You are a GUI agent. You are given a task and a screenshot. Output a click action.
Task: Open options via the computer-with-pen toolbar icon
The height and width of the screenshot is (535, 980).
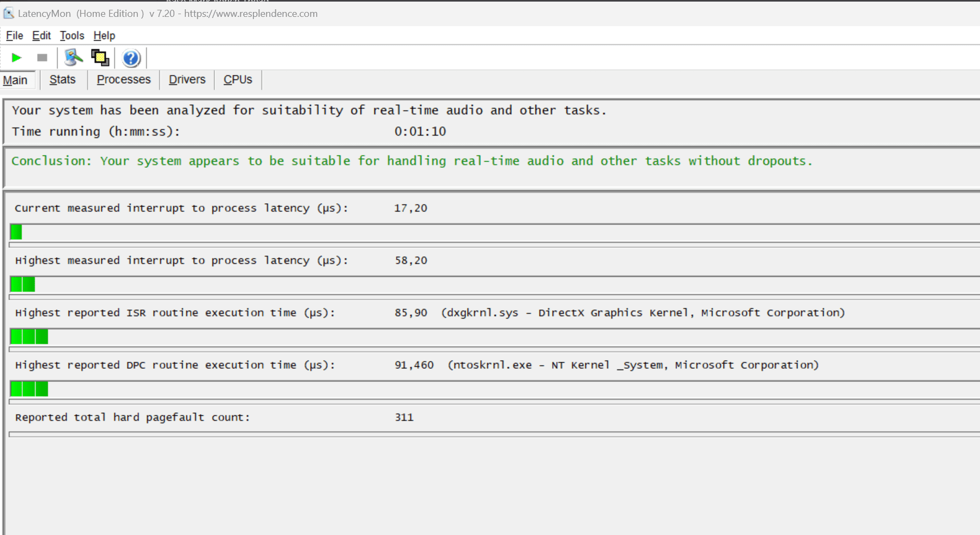point(73,57)
